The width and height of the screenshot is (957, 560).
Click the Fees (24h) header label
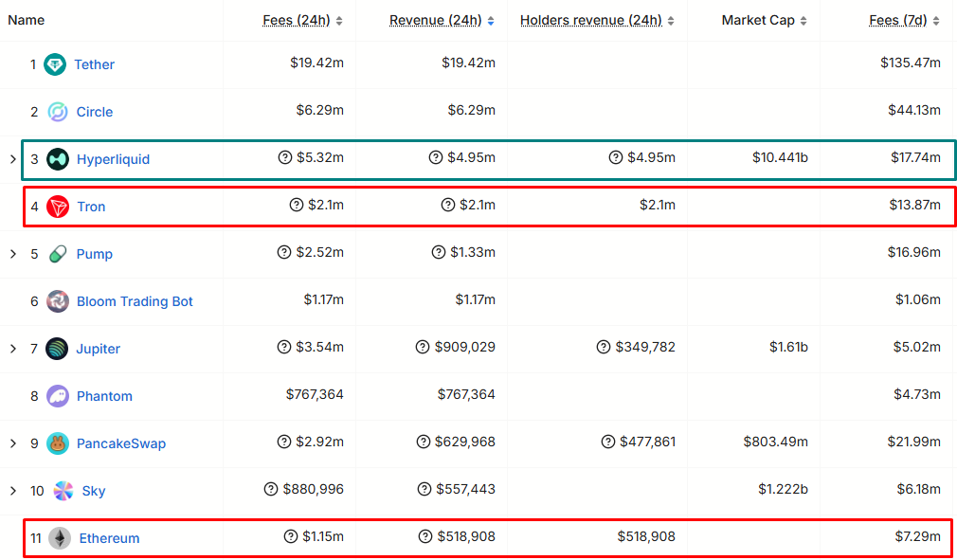[x=297, y=20]
